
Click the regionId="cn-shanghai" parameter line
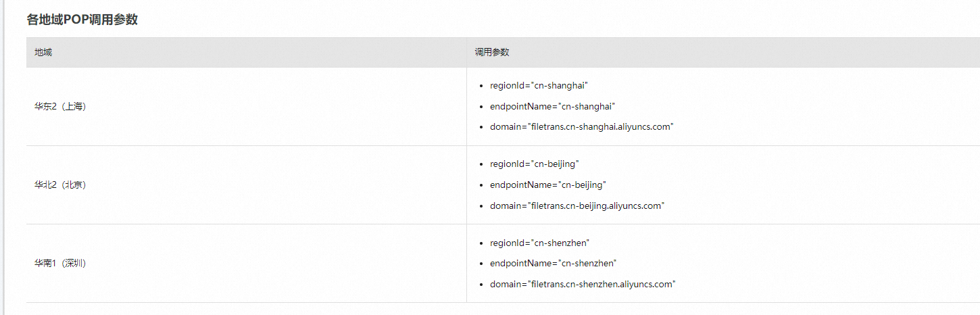coord(539,86)
